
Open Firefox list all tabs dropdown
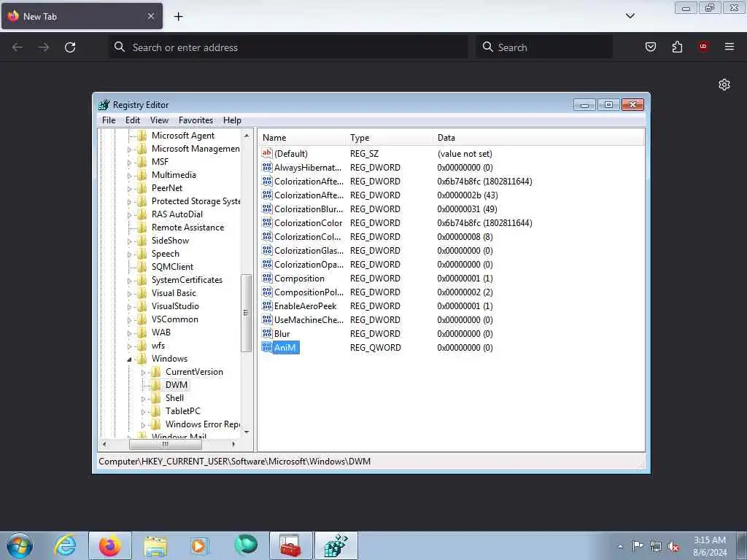coord(630,16)
